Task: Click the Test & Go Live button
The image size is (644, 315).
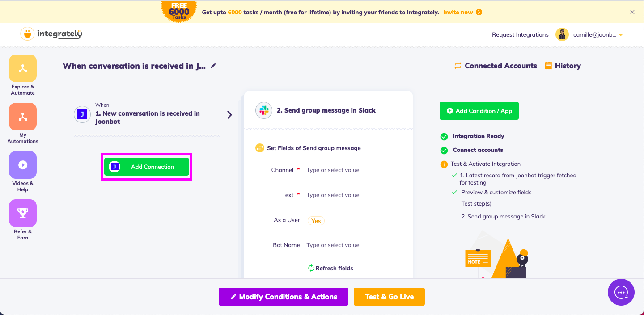Action: tap(389, 297)
